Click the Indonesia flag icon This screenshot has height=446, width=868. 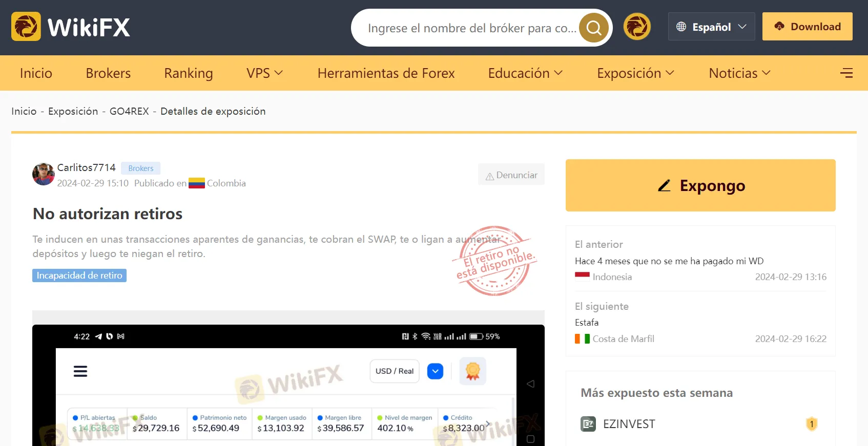[582, 277]
